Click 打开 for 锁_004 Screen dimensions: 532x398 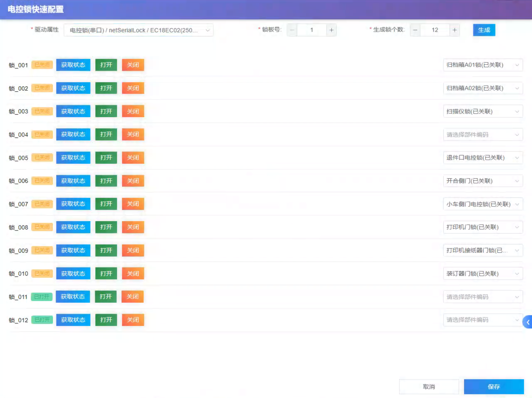pyautogui.click(x=106, y=134)
